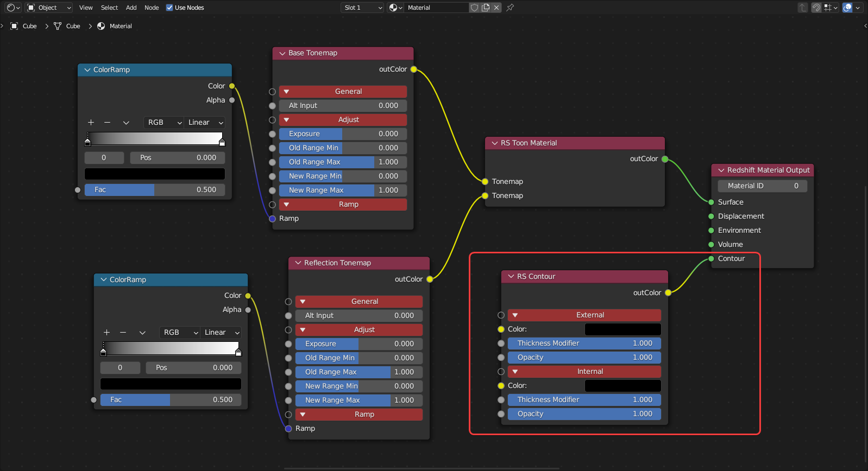Image resolution: width=868 pixels, height=471 pixels.
Task: Click the stop color swatch in the upper ColorRamp
Action: click(155, 174)
